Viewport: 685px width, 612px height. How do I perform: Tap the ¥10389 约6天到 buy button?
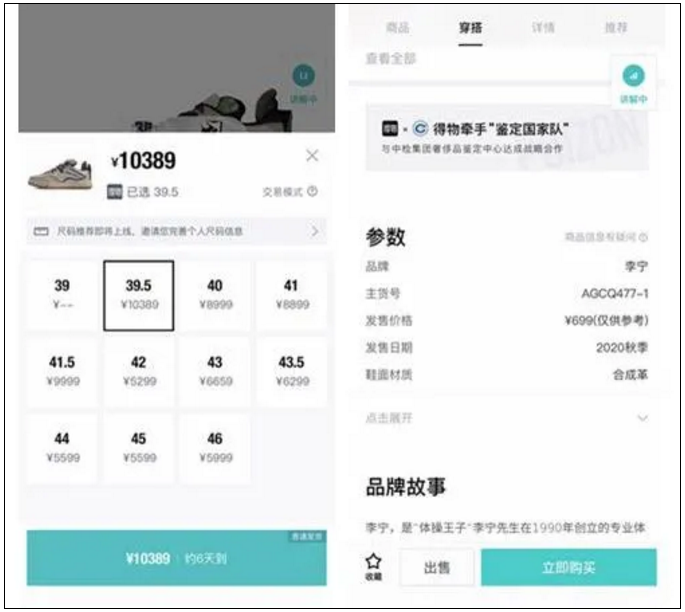pos(176,558)
